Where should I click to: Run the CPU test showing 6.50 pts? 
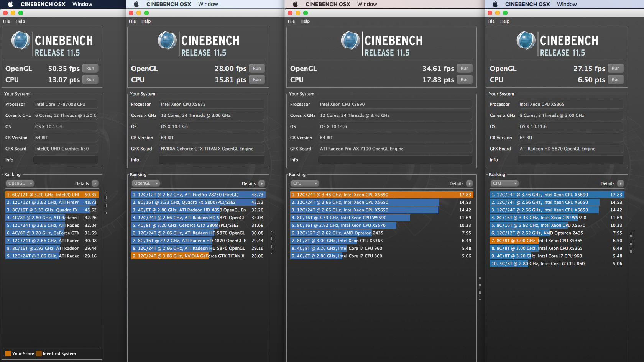click(616, 80)
